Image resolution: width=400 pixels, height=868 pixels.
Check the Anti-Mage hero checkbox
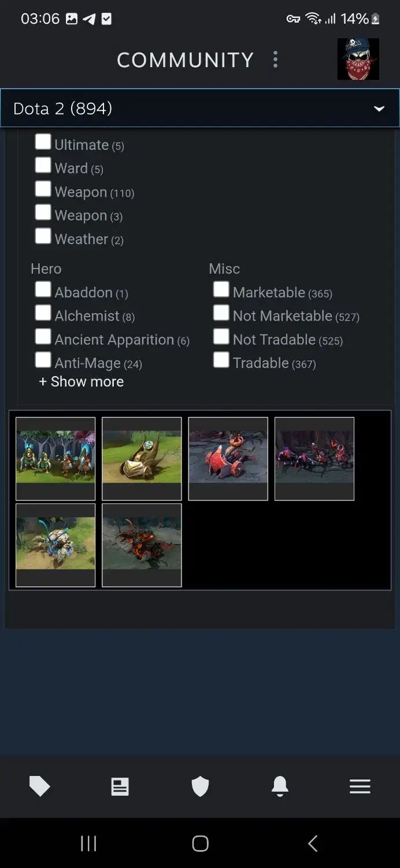click(43, 360)
